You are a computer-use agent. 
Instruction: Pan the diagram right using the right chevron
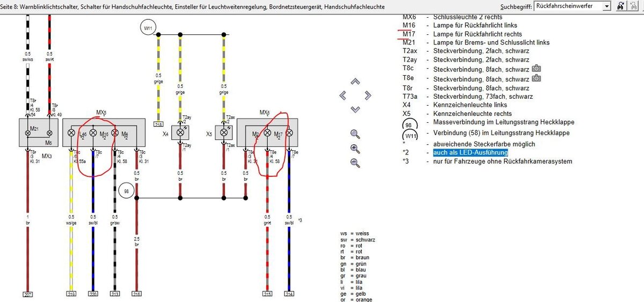(x=368, y=95)
